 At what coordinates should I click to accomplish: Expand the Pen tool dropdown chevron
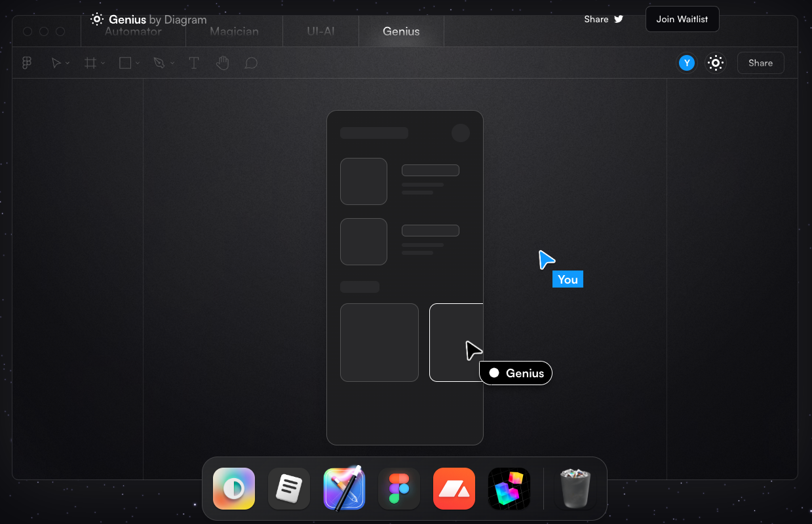tap(172, 64)
